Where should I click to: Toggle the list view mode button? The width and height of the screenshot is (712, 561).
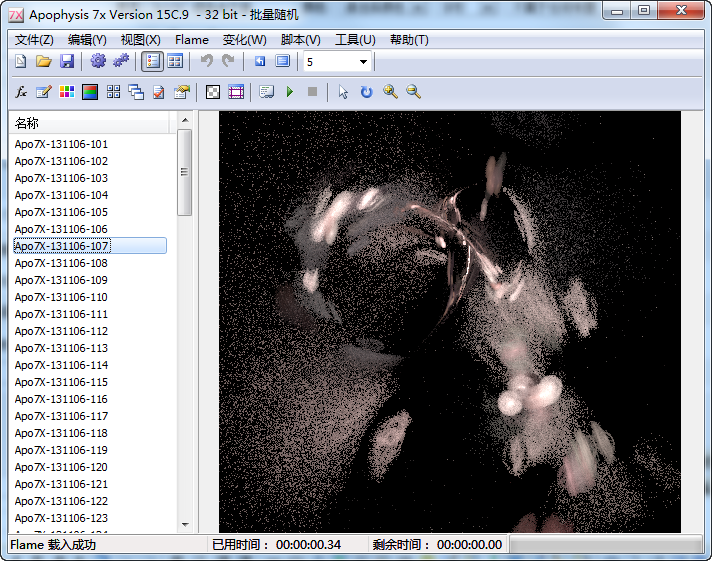pyautogui.click(x=152, y=62)
